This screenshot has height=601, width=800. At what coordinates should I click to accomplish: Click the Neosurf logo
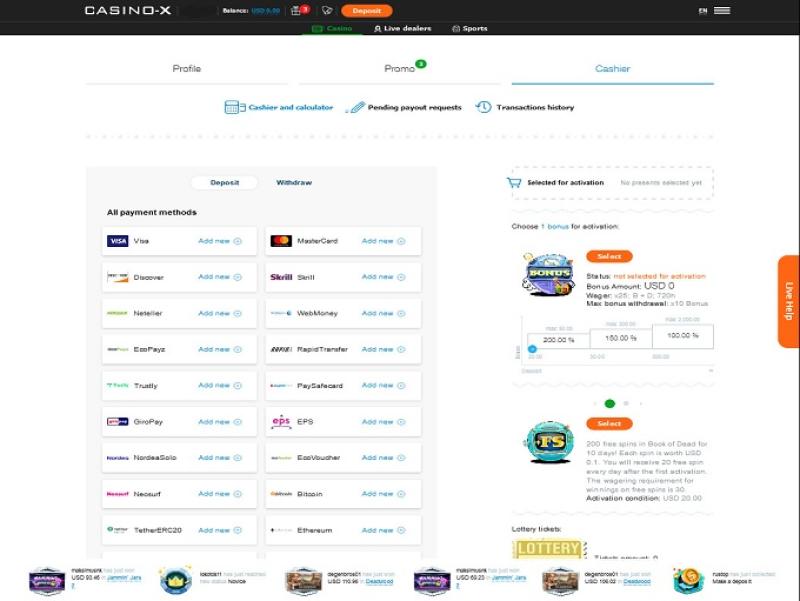click(x=117, y=494)
